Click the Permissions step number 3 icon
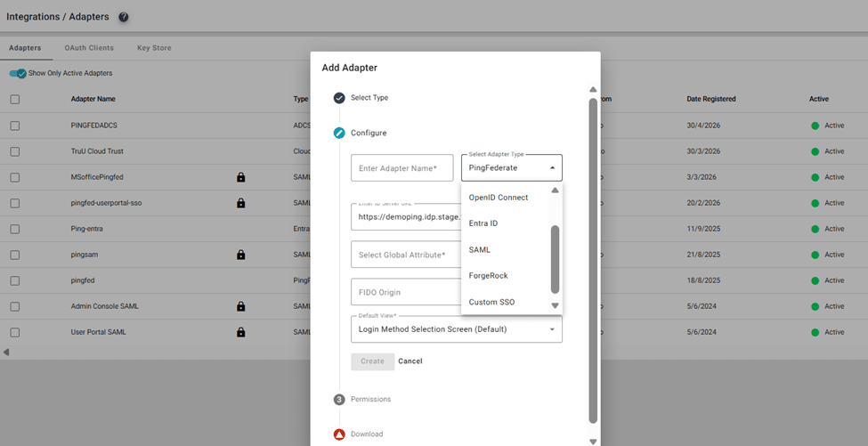The width and height of the screenshot is (868, 446). point(339,400)
